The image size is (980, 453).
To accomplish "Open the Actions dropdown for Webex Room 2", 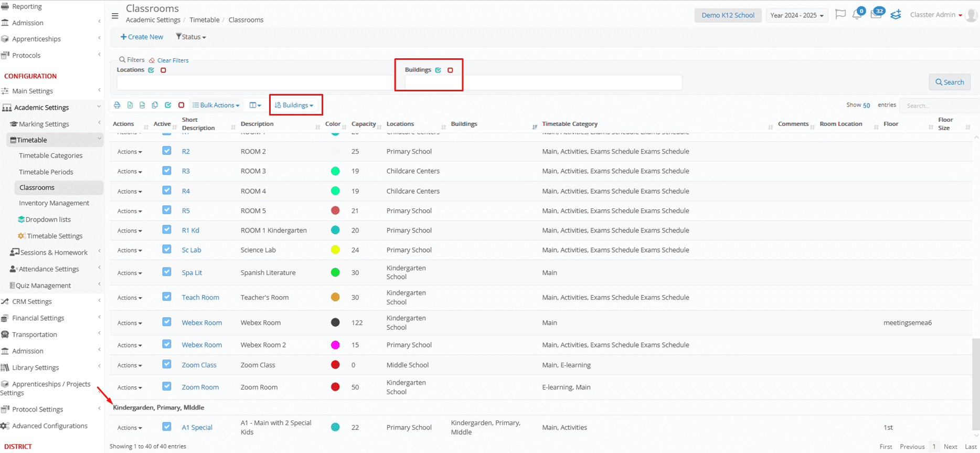I will (x=130, y=345).
